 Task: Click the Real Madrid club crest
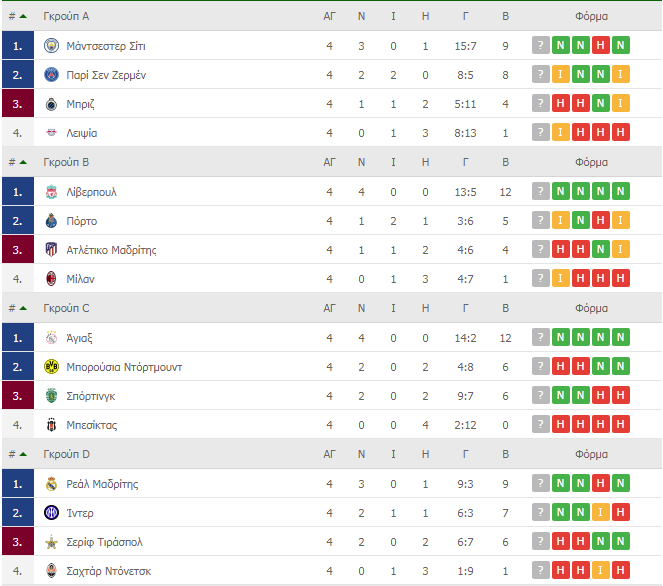tap(52, 484)
